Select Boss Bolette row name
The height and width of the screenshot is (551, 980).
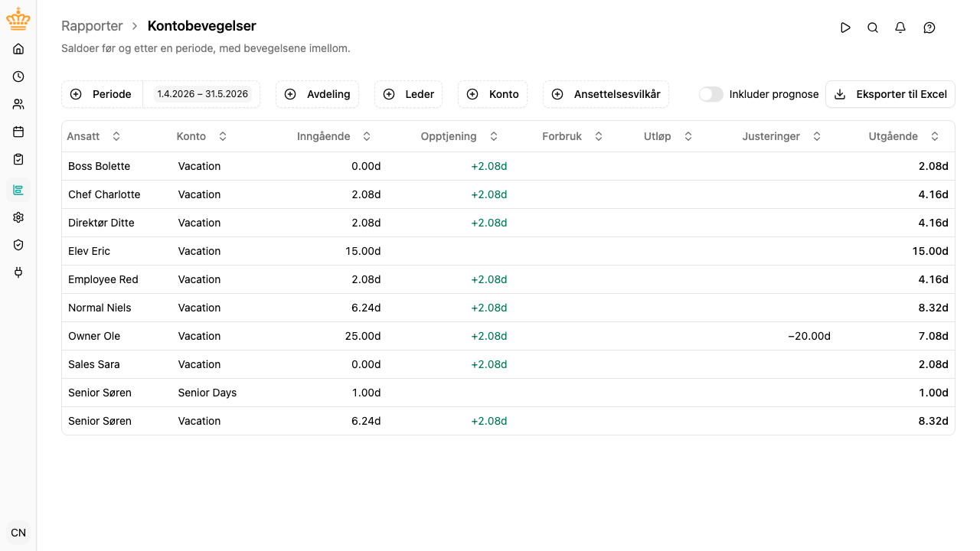pos(99,166)
